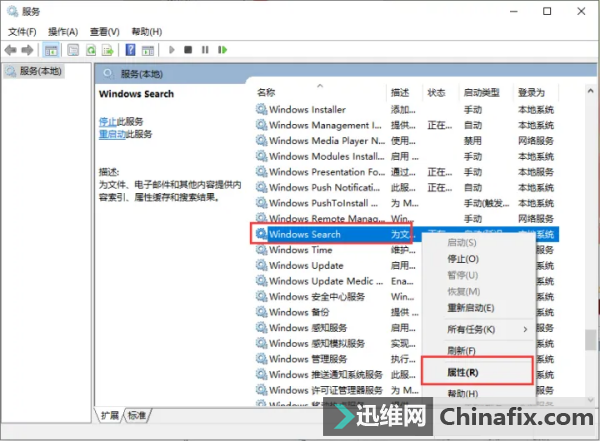Viewport: 600px width, 441px height.
Task: Stop the service with the stop icon
Action: [188, 50]
